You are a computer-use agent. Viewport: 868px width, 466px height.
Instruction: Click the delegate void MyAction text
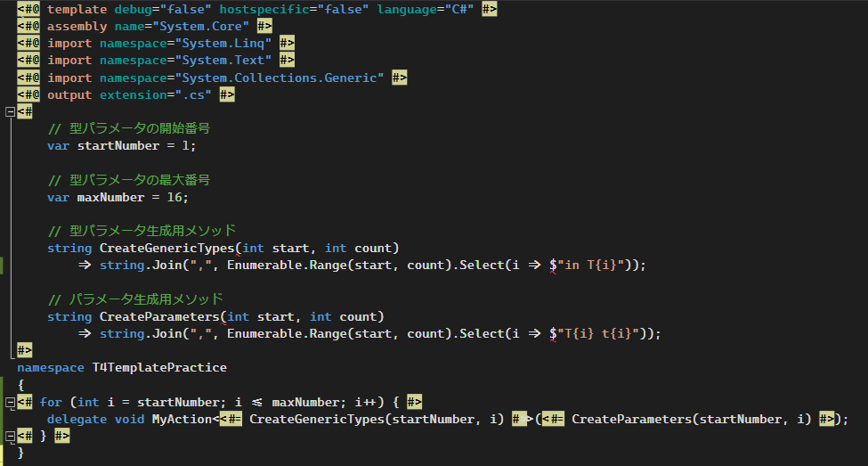[x=130, y=420]
